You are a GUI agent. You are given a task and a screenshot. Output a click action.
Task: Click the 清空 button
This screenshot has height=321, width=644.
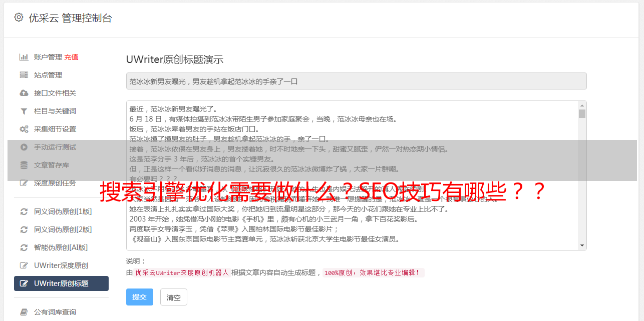(x=174, y=297)
